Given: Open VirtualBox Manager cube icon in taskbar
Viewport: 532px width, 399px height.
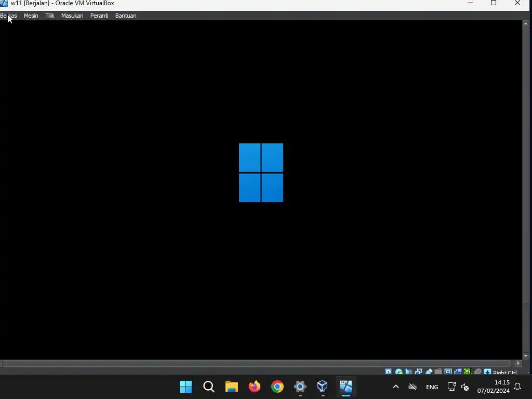Looking at the screenshot, I should 322,387.
